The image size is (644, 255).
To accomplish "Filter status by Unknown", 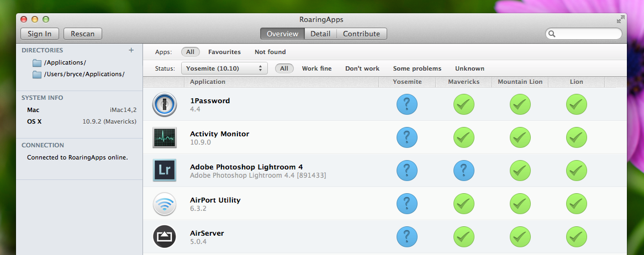I will pyautogui.click(x=469, y=68).
